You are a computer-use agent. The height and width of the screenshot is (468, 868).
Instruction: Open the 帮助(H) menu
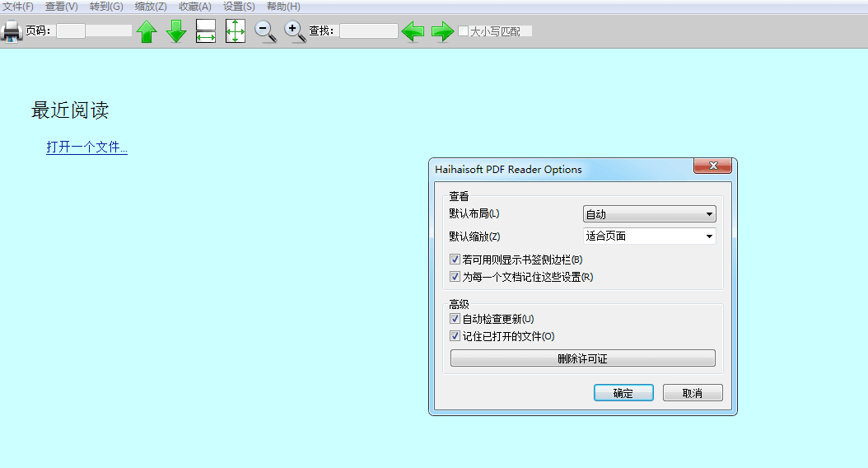283,7
